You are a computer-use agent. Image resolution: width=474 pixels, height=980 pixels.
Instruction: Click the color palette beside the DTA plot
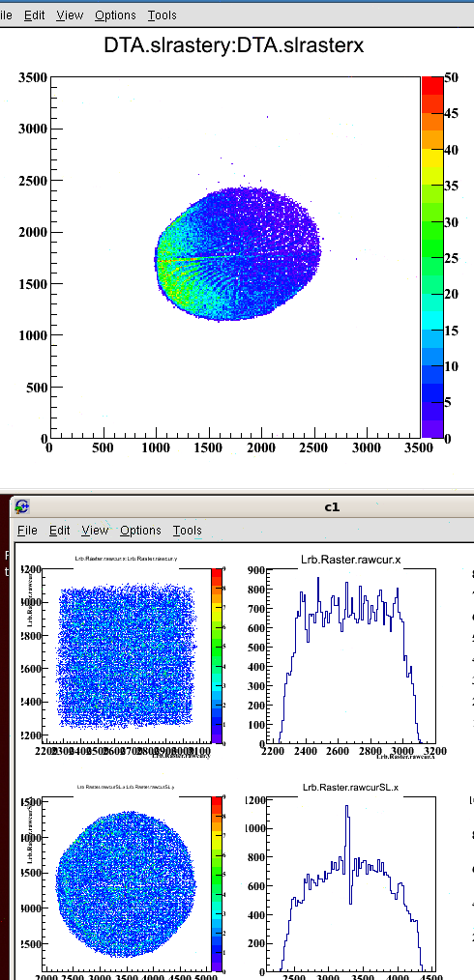(432, 257)
